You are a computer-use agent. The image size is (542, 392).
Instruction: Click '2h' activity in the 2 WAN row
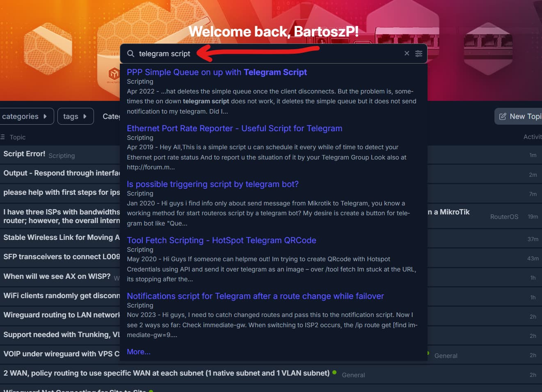tap(533, 375)
